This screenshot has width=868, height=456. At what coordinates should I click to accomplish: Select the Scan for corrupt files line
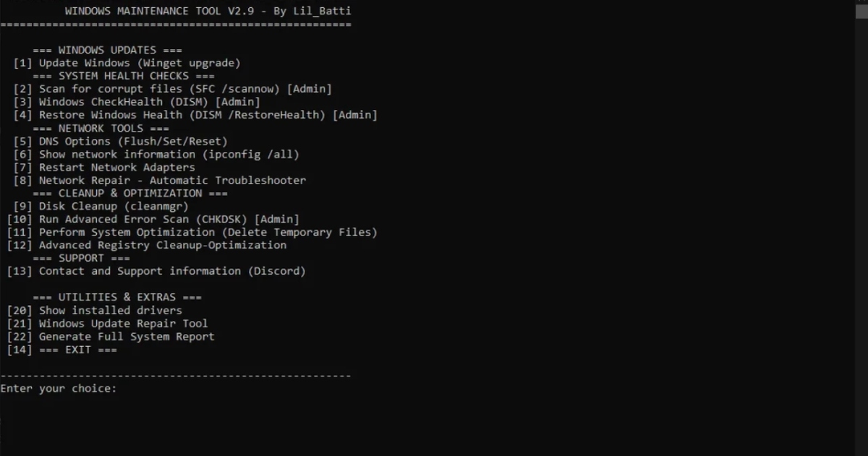click(x=173, y=89)
